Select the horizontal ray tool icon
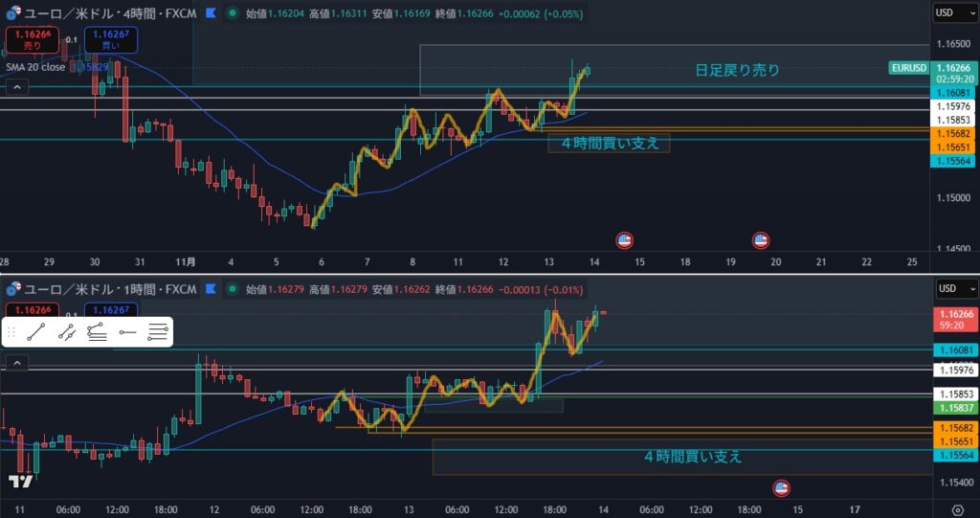Image resolution: width=980 pixels, height=518 pixels. point(127,332)
